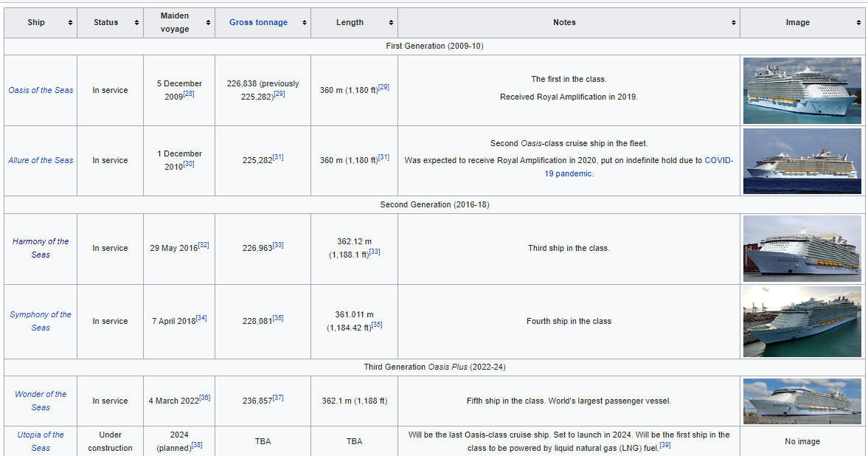View Wonder of the Seas photo

pyautogui.click(x=802, y=401)
